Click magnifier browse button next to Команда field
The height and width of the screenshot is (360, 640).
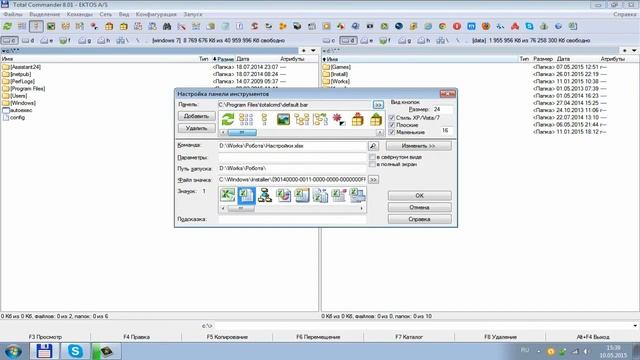point(373,146)
